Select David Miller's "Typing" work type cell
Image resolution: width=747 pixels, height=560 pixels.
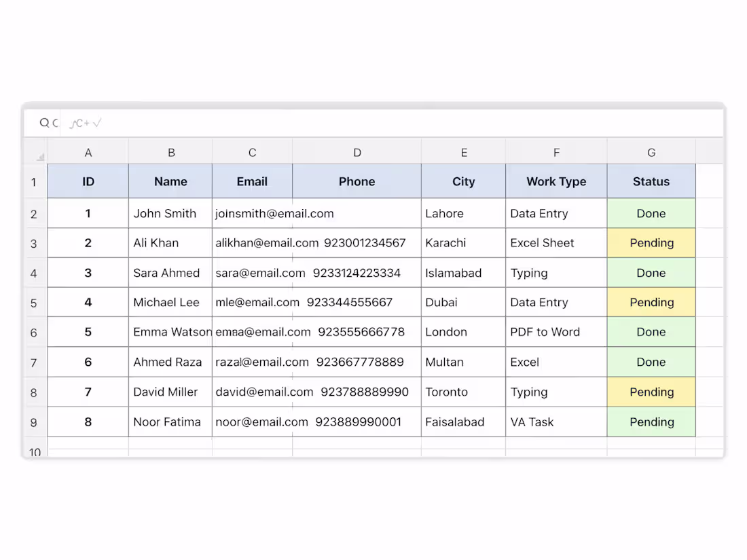pyautogui.click(x=556, y=392)
